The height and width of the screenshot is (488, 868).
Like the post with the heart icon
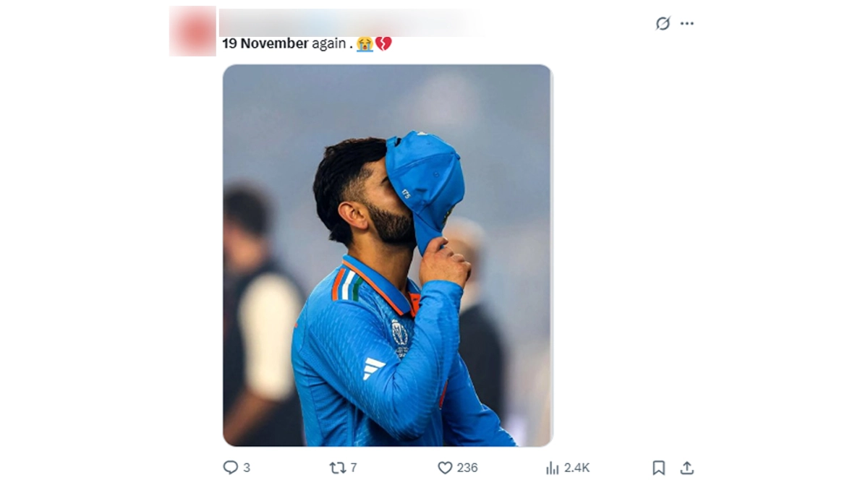point(445,468)
